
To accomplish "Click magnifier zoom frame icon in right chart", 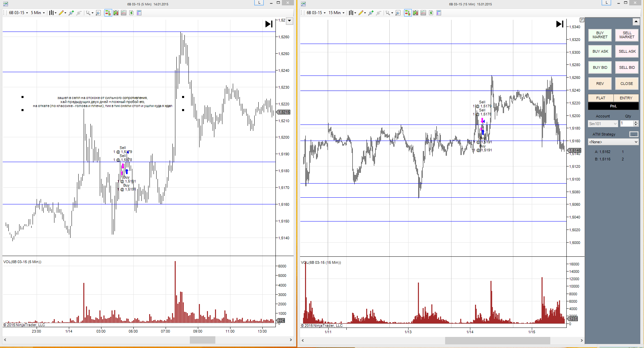I will pos(398,13).
